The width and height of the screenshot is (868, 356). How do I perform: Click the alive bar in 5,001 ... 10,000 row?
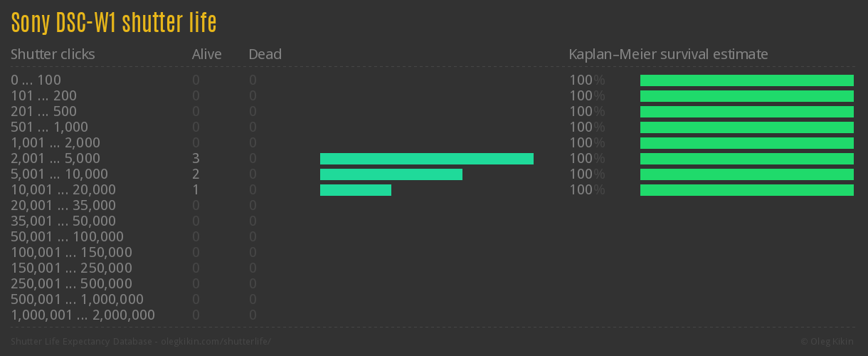[391, 174]
